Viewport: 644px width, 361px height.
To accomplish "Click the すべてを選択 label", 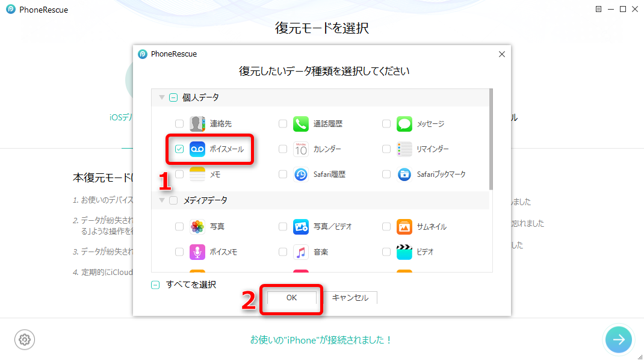I will point(191,285).
